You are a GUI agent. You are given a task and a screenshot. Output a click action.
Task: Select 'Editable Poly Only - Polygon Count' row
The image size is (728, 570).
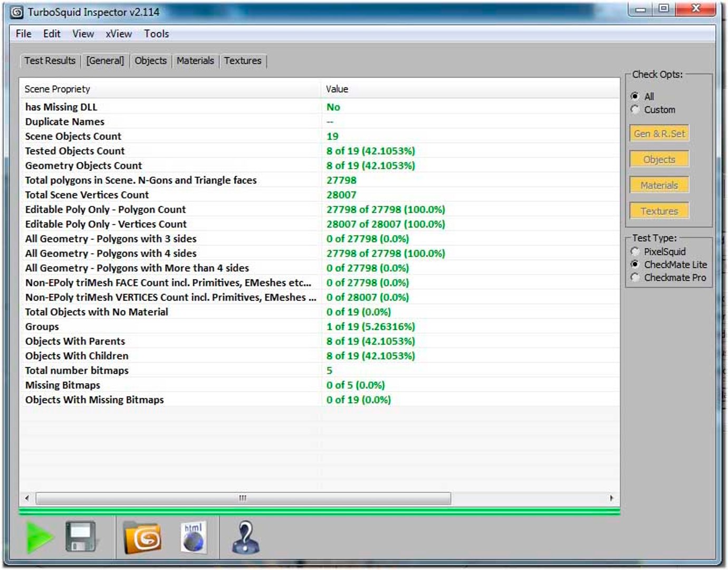[320, 210]
